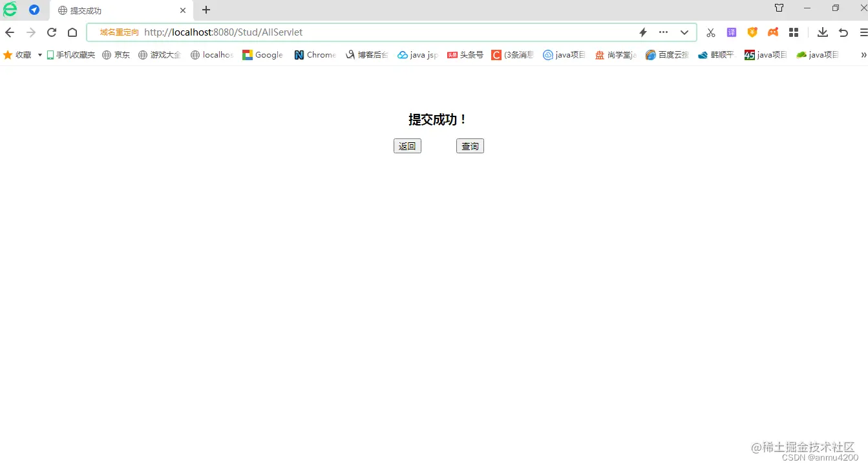
Task: Open the address bar dropdown chevron
Action: coord(684,32)
